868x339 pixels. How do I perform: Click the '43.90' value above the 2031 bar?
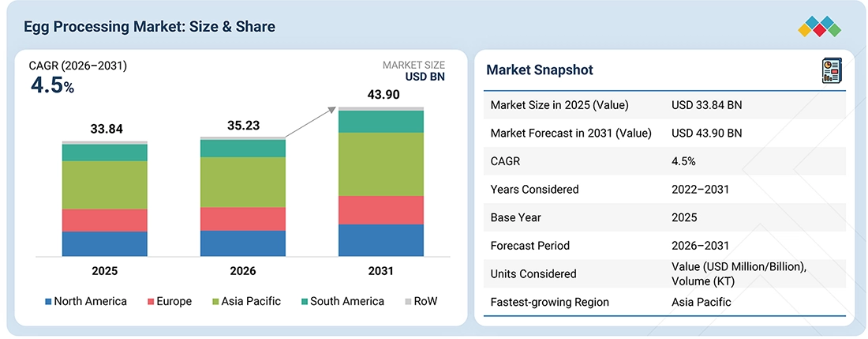[383, 96]
